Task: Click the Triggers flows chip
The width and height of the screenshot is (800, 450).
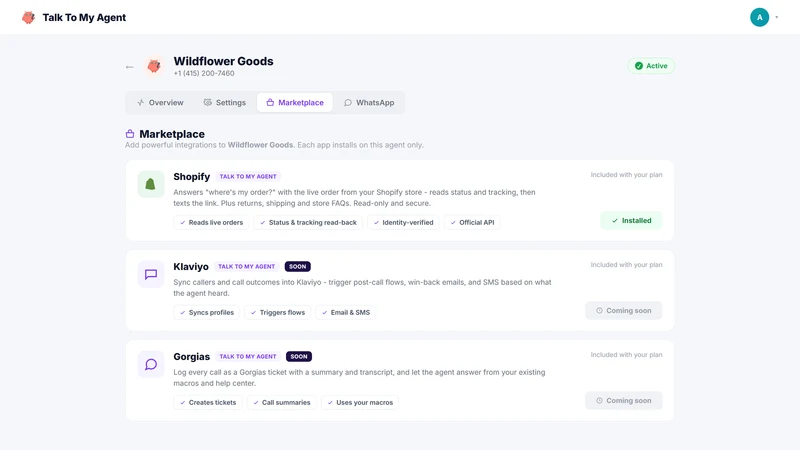Action: [x=278, y=312]
